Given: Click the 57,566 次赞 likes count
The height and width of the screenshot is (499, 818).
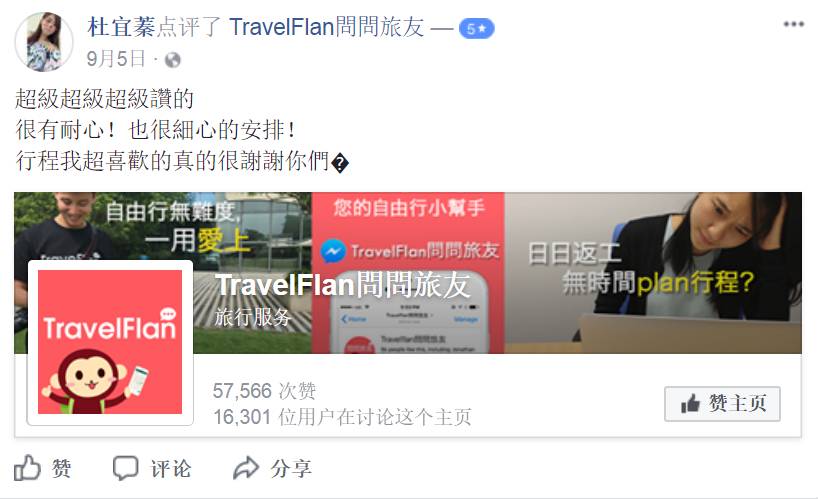Looking at the screenshot, I should (264, 391).
